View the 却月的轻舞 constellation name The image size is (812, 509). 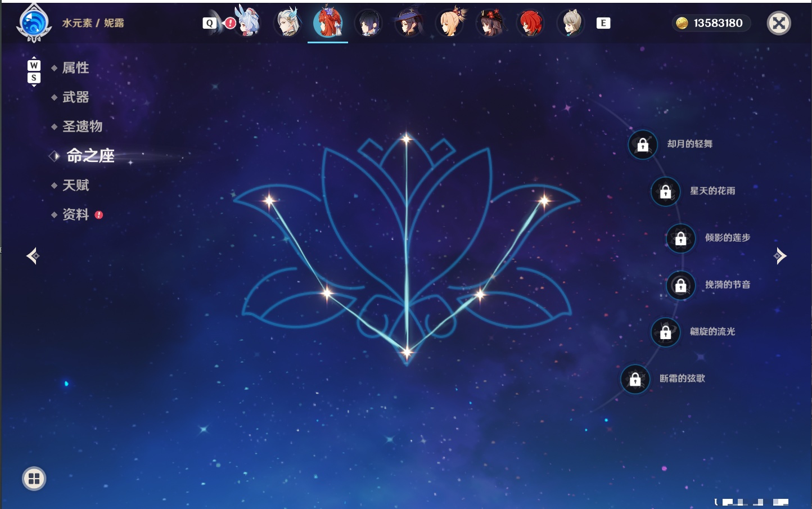[690, 144]
